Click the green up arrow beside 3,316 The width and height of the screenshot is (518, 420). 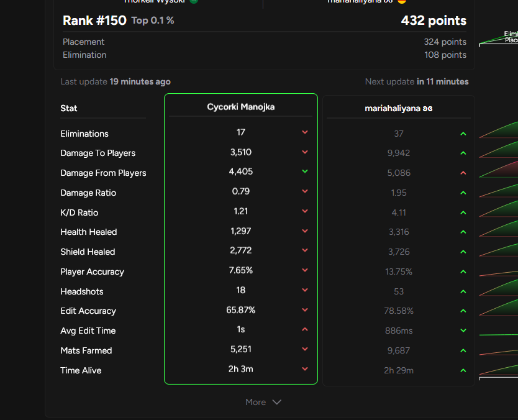tap(463, 232)
